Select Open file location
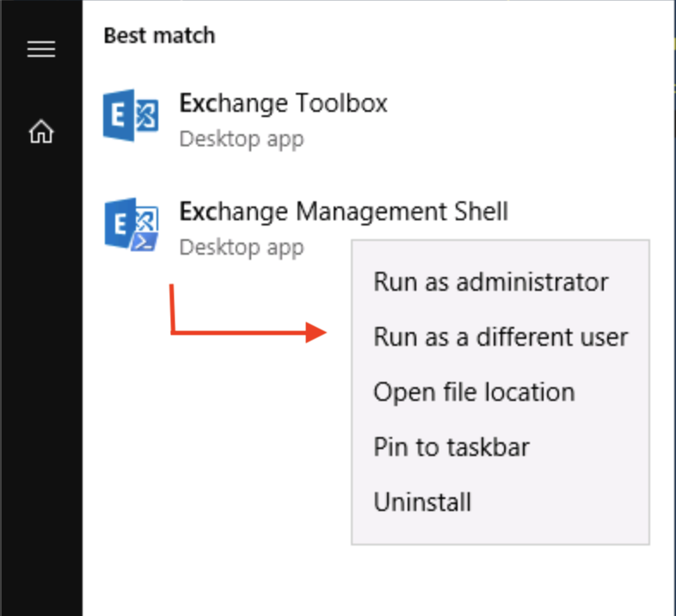676x616 pixels. pos(474,391)
